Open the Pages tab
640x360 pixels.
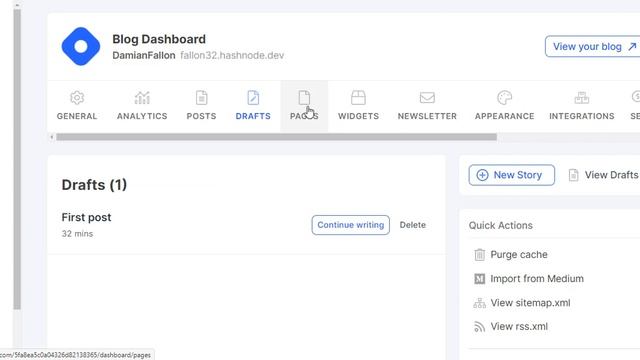click(x=304, y=106)
